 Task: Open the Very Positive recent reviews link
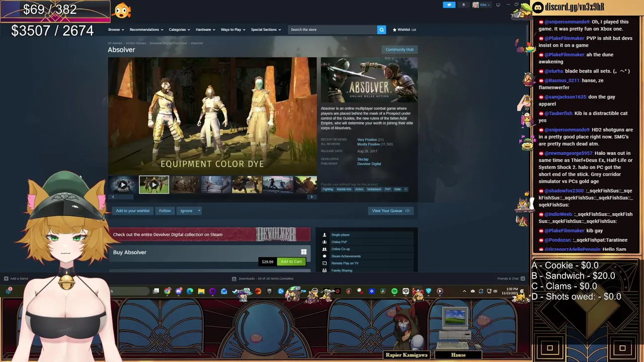point(367,140)
